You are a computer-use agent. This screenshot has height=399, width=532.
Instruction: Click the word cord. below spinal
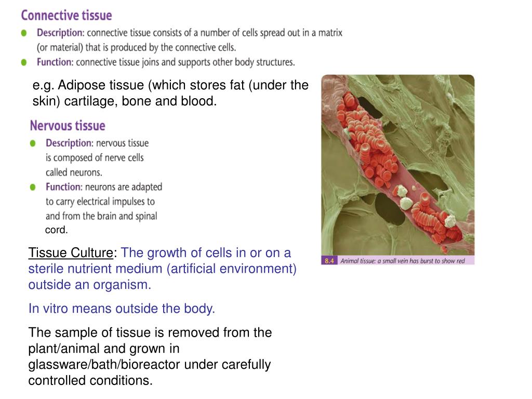click(x=56, y=230)
